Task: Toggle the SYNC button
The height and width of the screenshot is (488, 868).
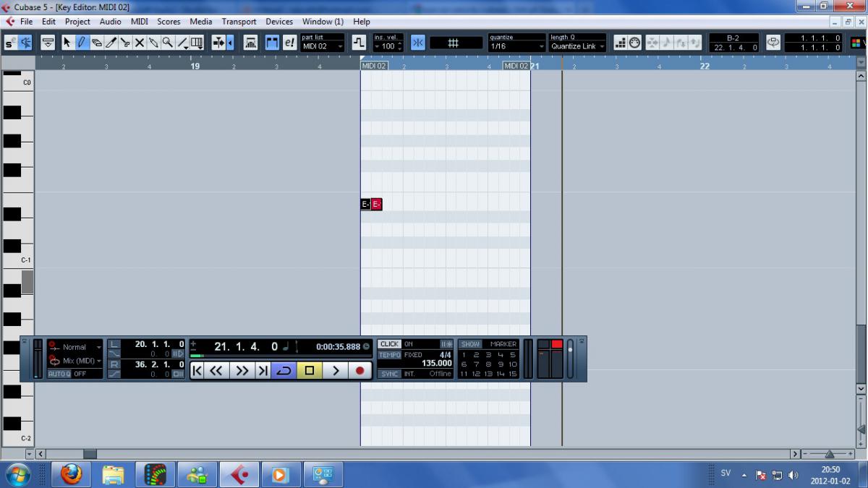Action: pos(390,374)
